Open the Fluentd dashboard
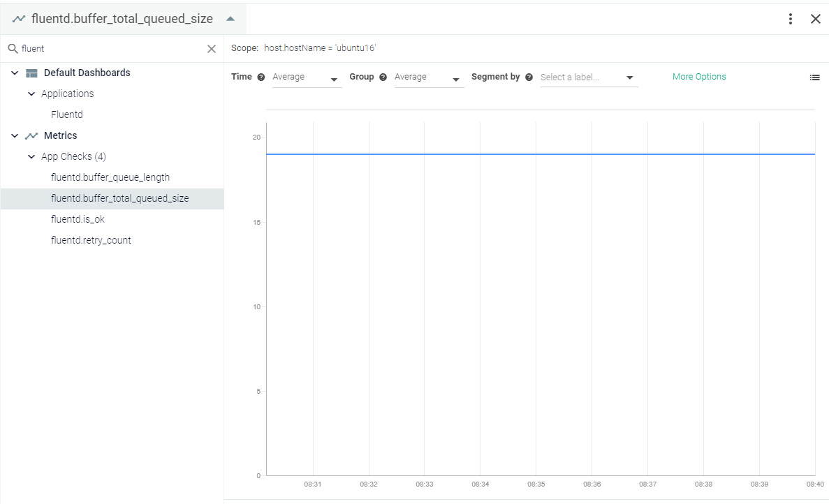Image resolution: width=829 pixels, height=504 pixels. click(x=66, y=114)
